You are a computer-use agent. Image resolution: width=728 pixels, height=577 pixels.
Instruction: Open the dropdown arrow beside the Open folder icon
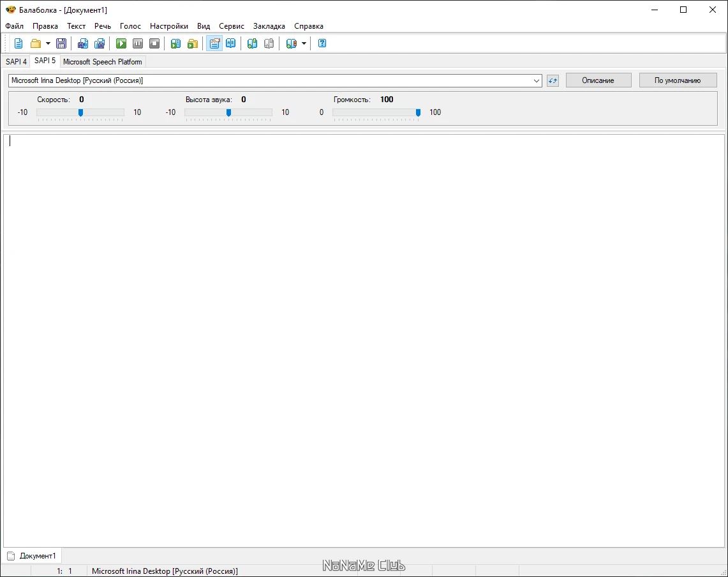(48, 43)
